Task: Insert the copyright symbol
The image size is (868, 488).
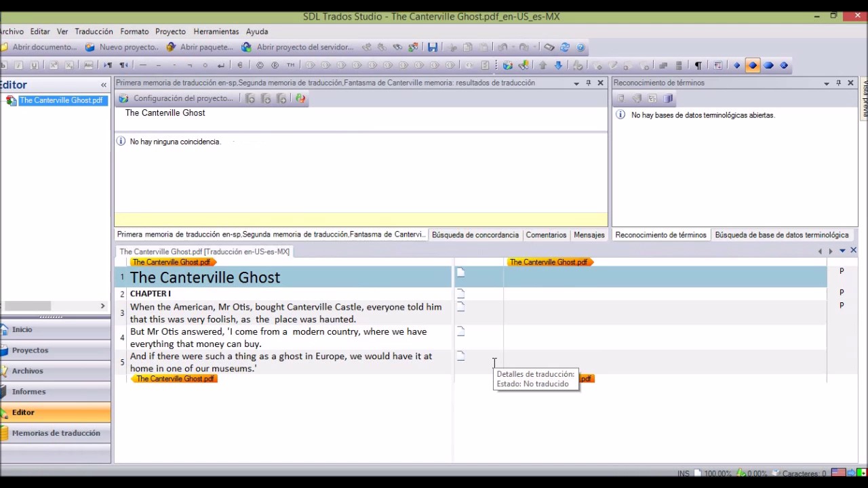Action: click(260, 66)
